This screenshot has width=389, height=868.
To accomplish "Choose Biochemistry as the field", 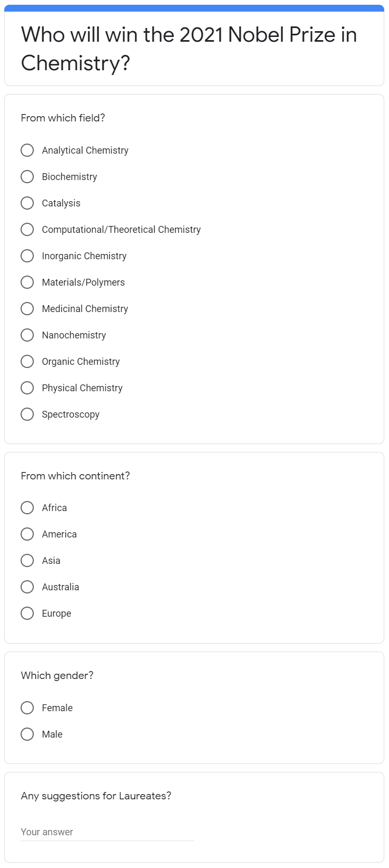I will [27, 177].
